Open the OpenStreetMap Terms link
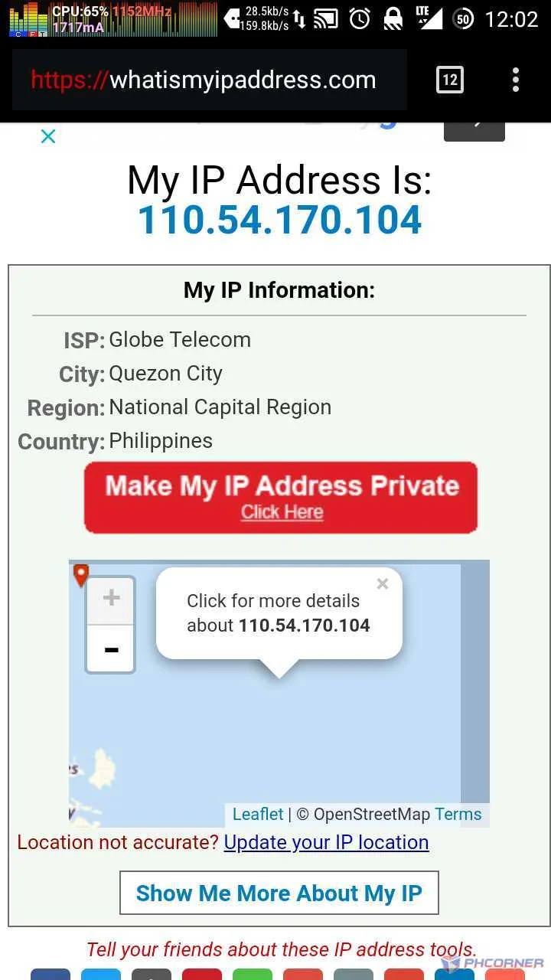This screenshot has width=551, height=980. (458, 814)
